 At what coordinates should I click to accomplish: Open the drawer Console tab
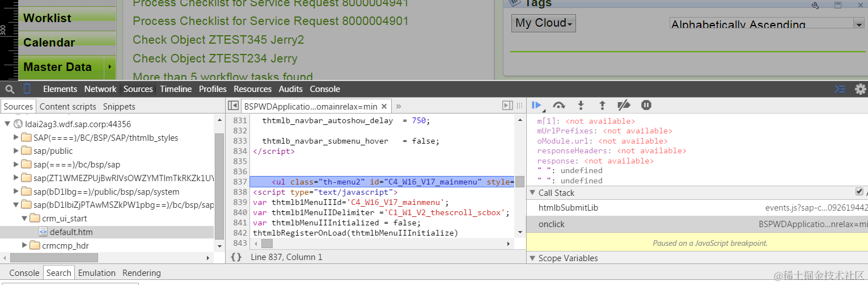tap(24, 273)
